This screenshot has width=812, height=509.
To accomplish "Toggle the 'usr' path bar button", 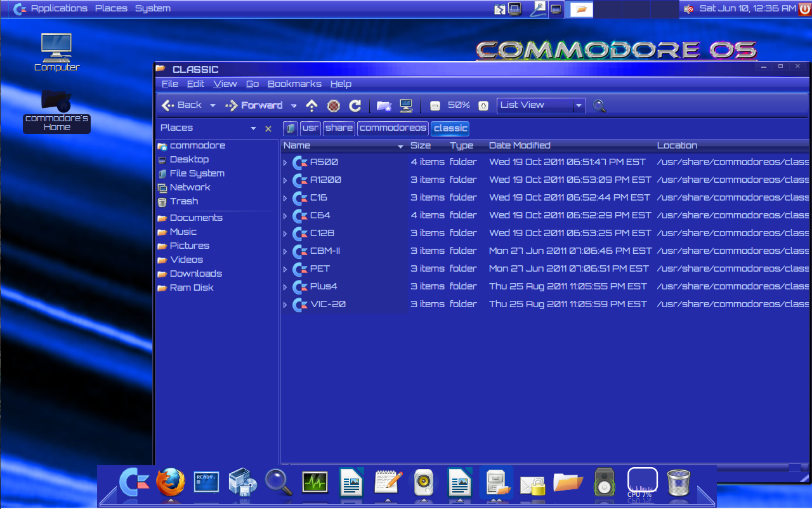I will click(x=310, y=128).
